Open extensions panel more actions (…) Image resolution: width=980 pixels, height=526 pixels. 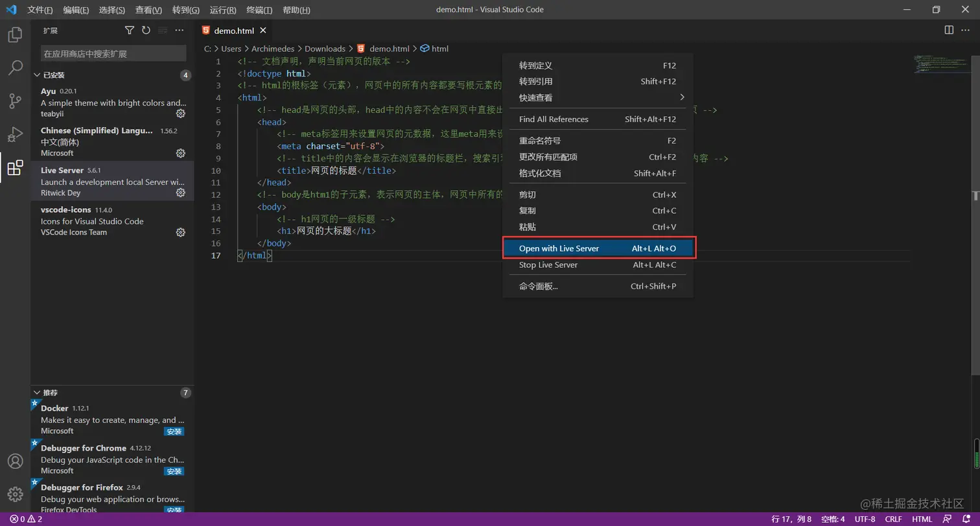[x=180, y=30]
